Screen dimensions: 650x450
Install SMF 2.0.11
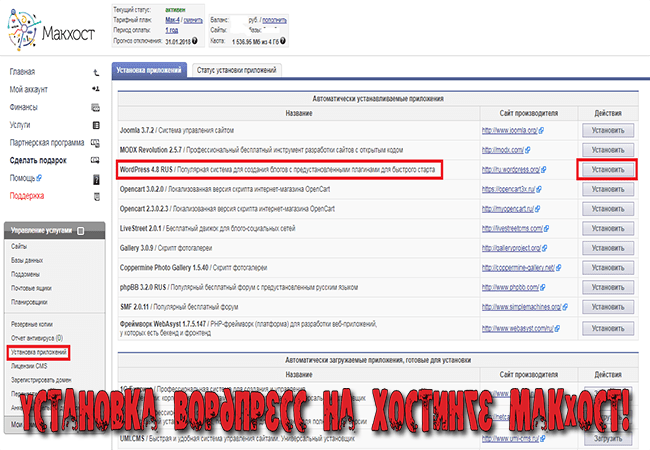[x=608, y=307]
